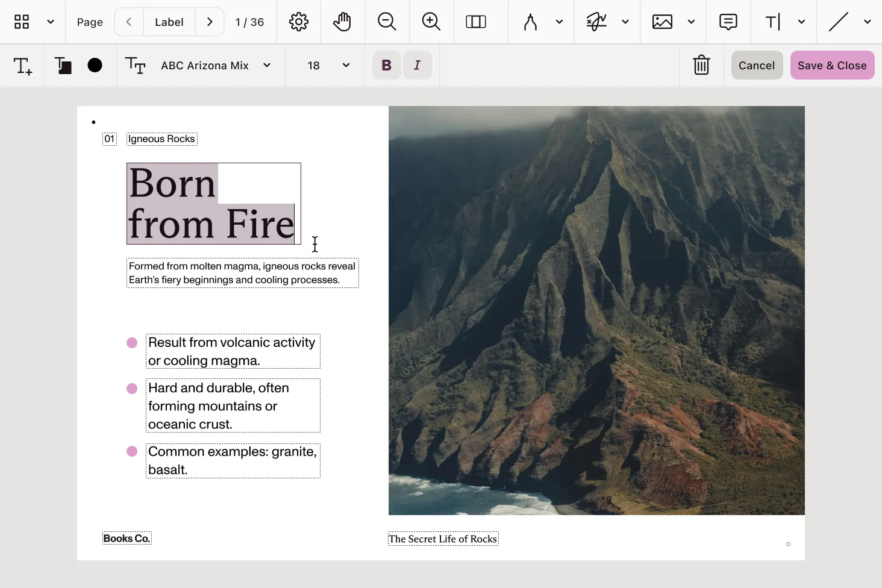Delete annotation with the trash icon

click(x=701, y=65)
